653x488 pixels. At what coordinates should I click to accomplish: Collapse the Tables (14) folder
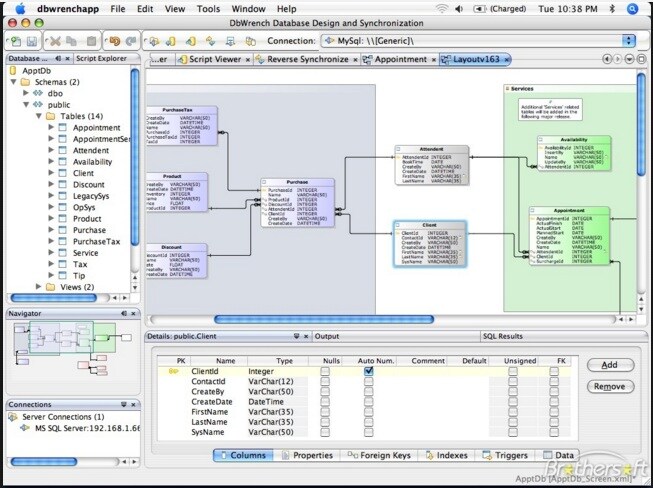39,116
